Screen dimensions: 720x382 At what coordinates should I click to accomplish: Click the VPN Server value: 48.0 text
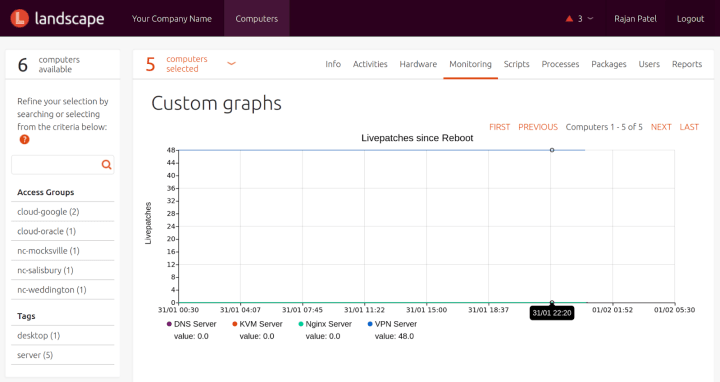point(394,336)
